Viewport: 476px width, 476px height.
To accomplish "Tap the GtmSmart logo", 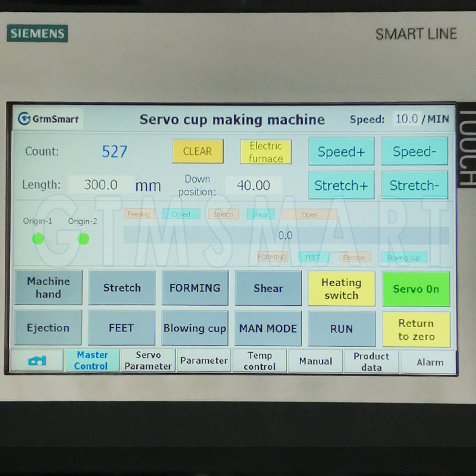I will click(49, 118).
